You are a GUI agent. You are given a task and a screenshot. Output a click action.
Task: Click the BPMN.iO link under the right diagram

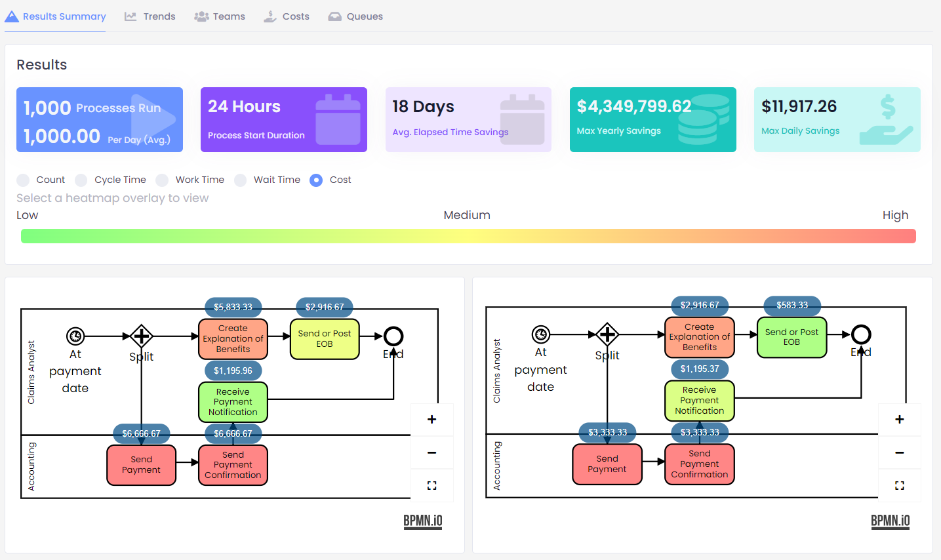point(890,521)
